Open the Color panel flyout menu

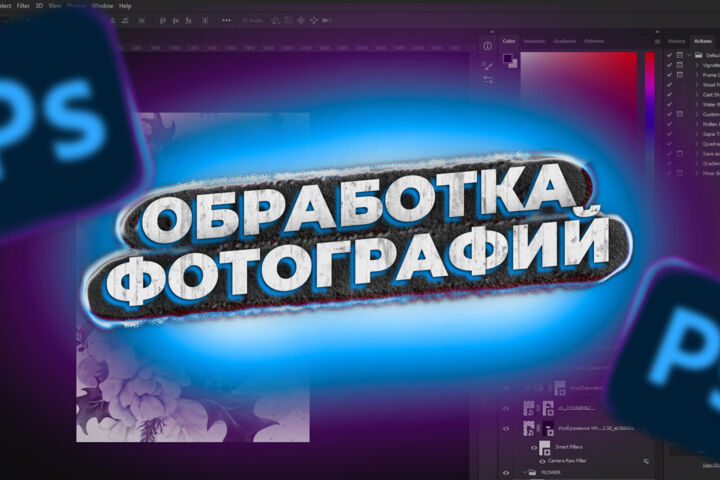coord(657,41)
